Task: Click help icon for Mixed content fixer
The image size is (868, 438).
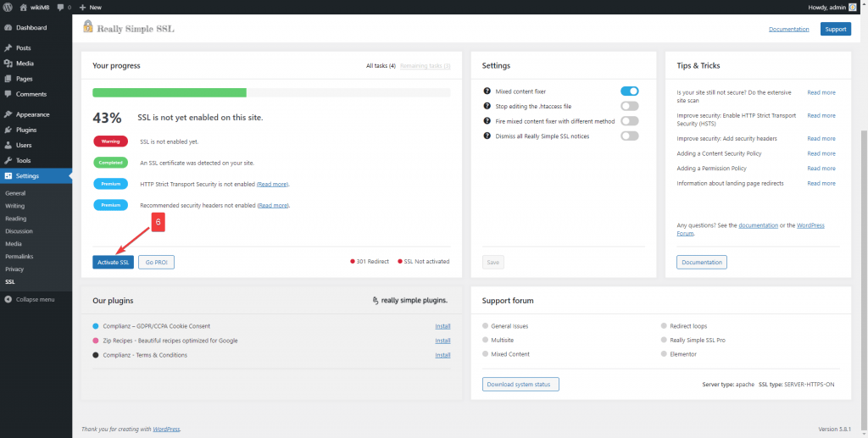Action: tap(487, 91)
